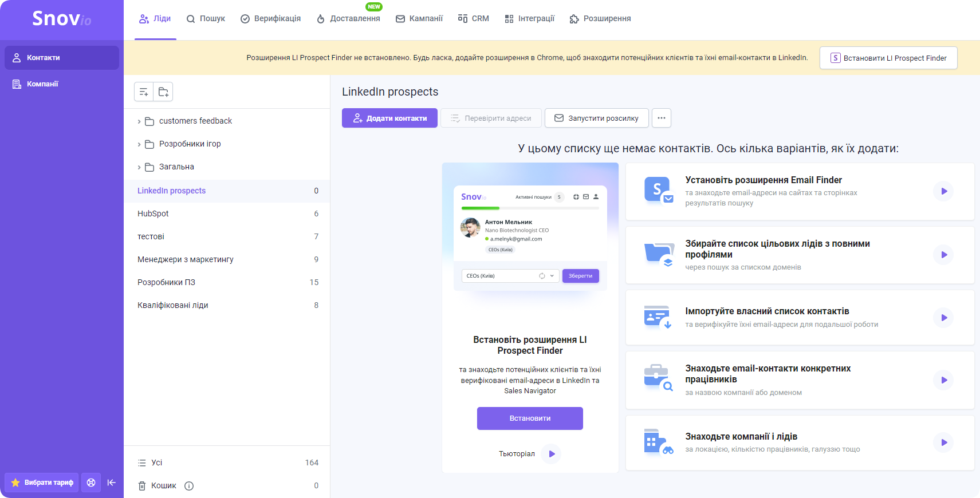The width and height of the screenshot is (980, 498).
Task: Click the Вибрати тариф button
Action: (x=42, y=483)
